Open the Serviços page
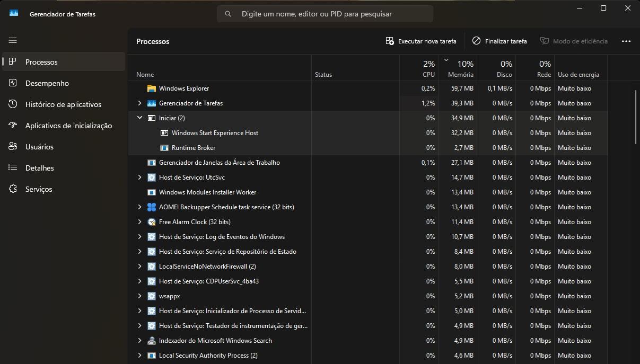 64,189
